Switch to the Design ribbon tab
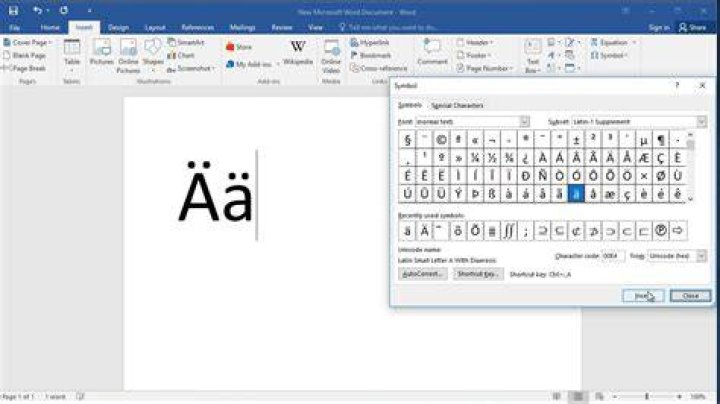Viewport: 720px width, 404px height. click(118, 28)
